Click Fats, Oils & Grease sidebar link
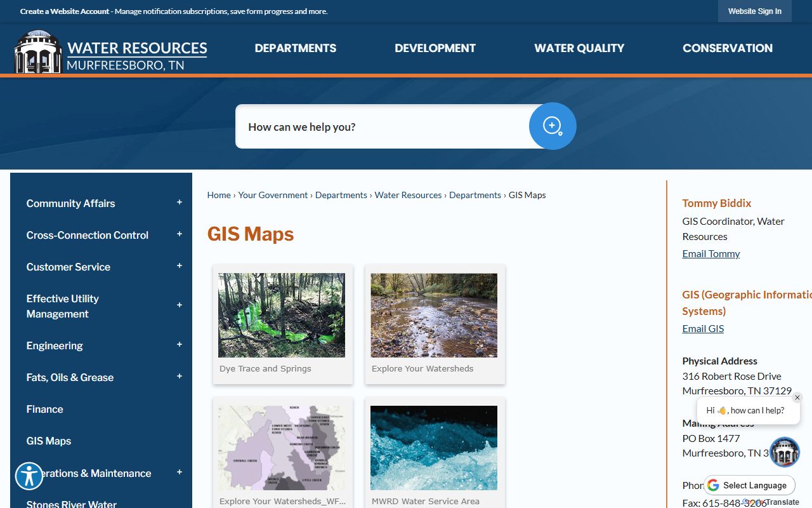Image resolution: width=812 pixels, height=508 pixels. [70, 377]
